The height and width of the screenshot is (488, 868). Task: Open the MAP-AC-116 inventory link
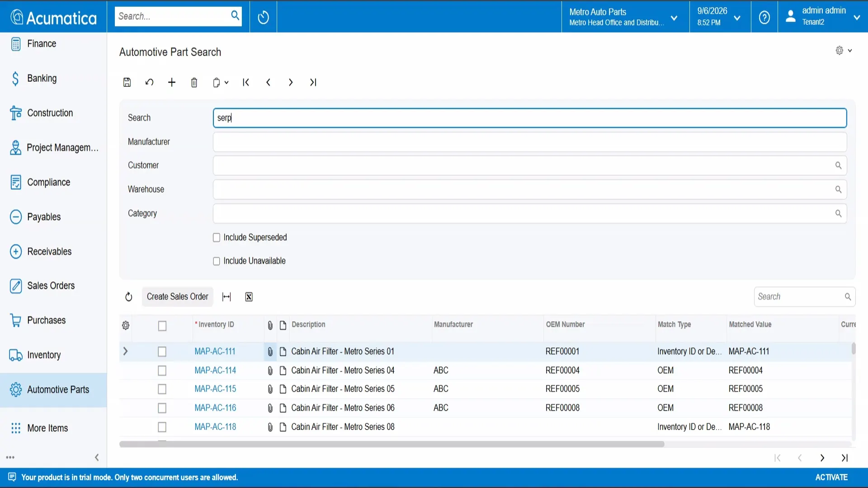tap(215, 408)
